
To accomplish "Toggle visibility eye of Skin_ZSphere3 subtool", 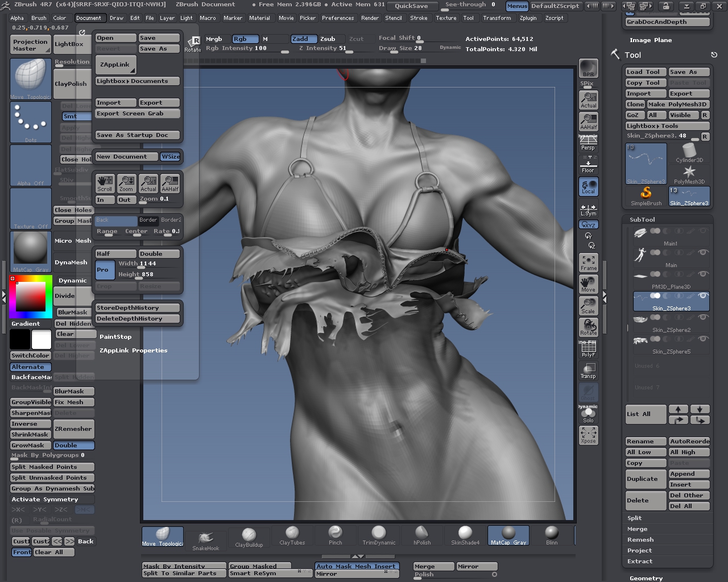I will pos(703,296).
